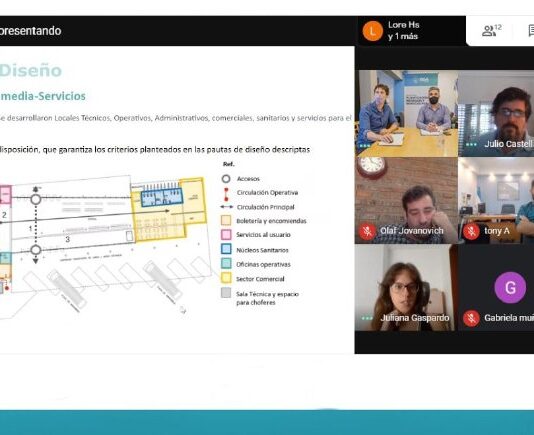Open the chat panel icon
Viewport: 534px width, 435px height.
(531, 31)
